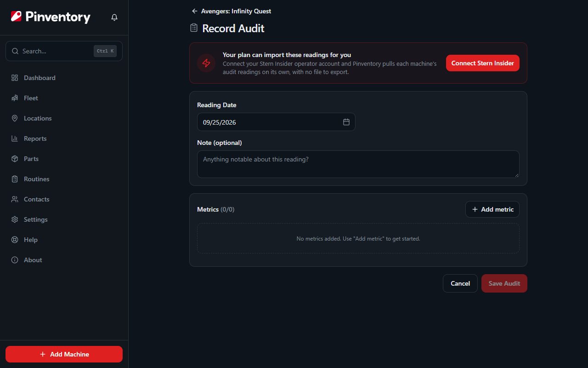The image size is (588, 368).
Task: Click the Add metric button
Action: click(x=492, y=209)
